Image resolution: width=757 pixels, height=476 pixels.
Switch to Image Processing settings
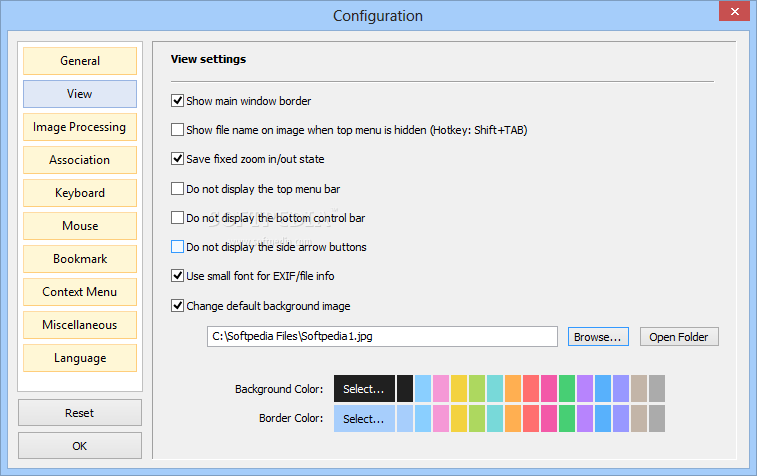[x=80, y=127]
